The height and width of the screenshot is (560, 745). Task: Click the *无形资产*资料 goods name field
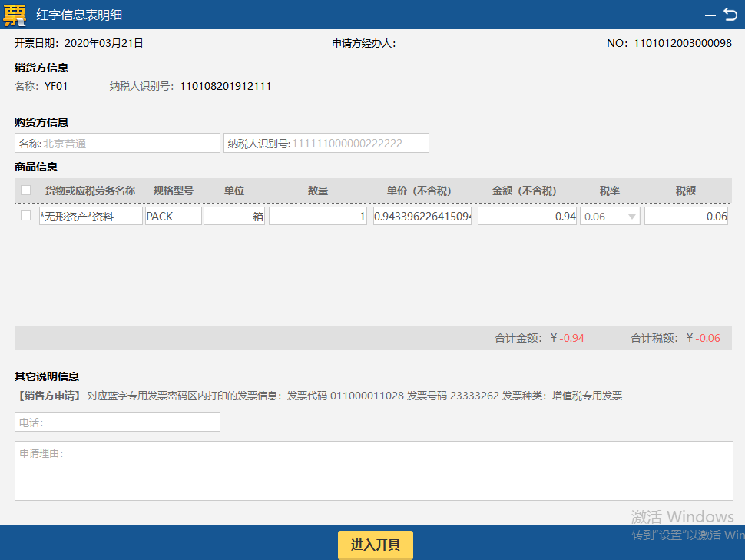point(91,216)
